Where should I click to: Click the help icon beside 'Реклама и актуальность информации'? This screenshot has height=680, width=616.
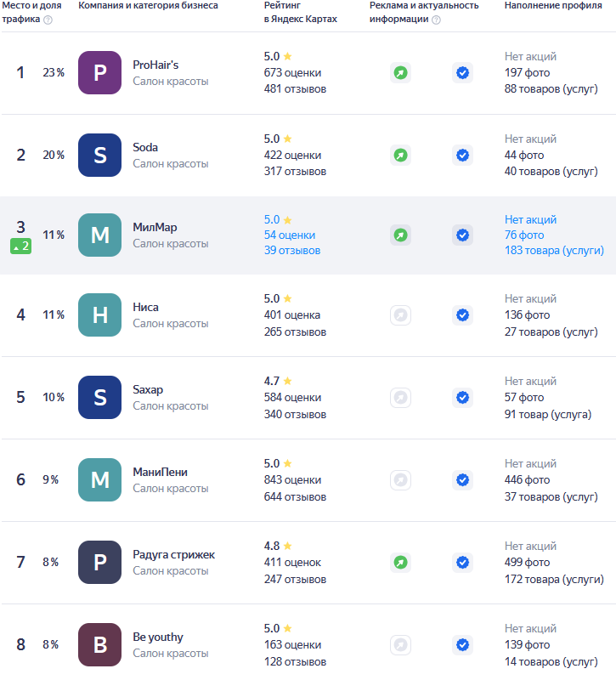point(436,20)
